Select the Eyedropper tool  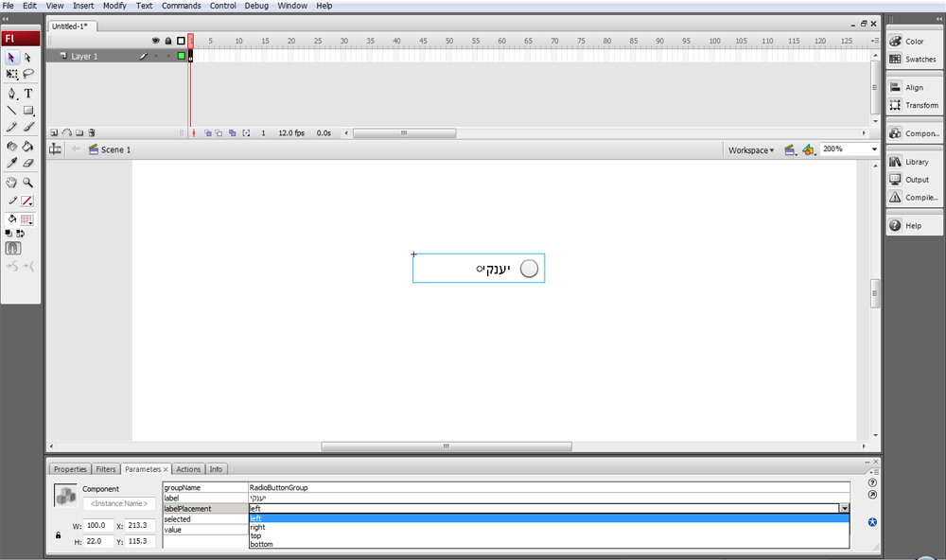click(x=11, y=163)
